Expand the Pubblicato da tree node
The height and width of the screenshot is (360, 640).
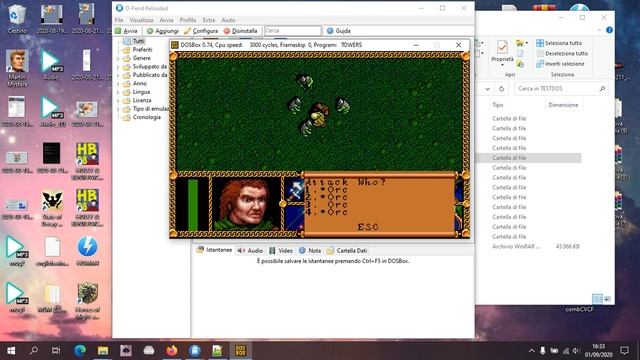[118, 75]
